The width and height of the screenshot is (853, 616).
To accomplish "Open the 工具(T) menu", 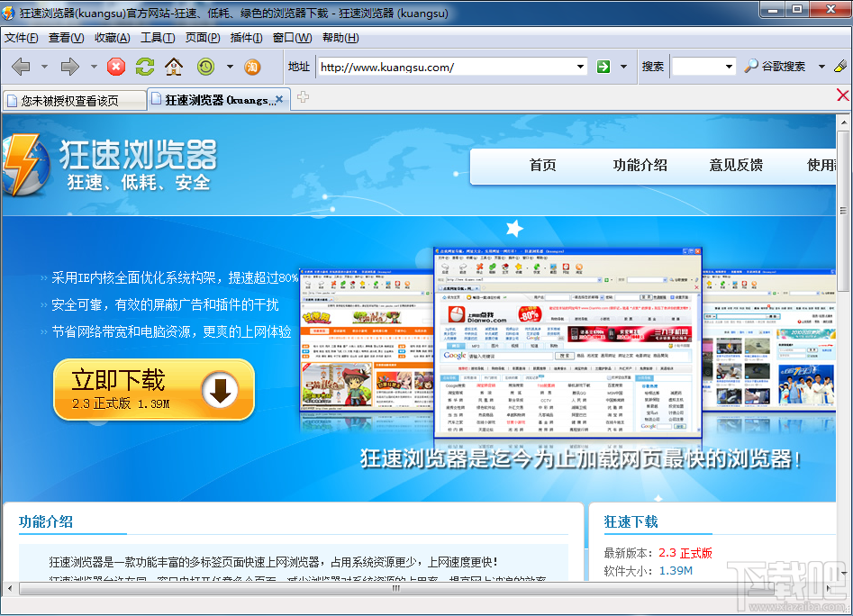I will coord(158,38).
